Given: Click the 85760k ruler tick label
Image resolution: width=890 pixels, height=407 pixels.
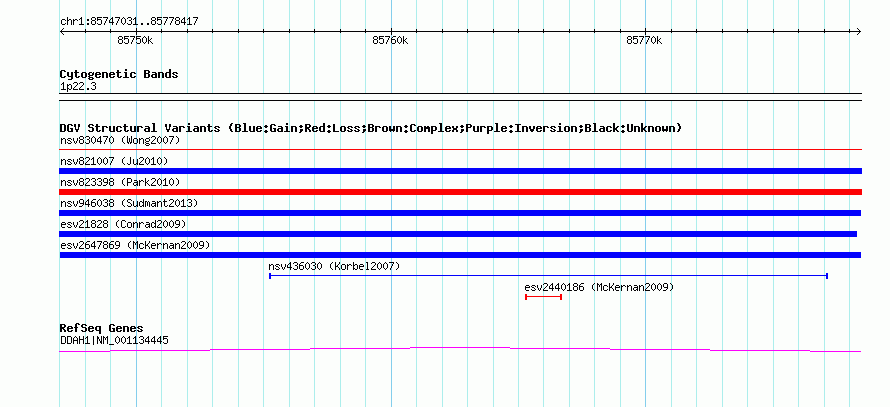Looking at the screenshot, I should pyautogui.click(x=390, y=40).
